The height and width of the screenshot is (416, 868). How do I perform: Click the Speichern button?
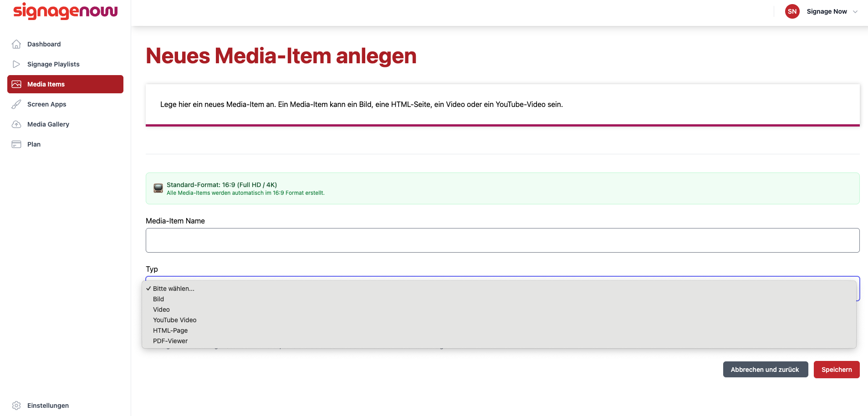click(x=837, y=370)
